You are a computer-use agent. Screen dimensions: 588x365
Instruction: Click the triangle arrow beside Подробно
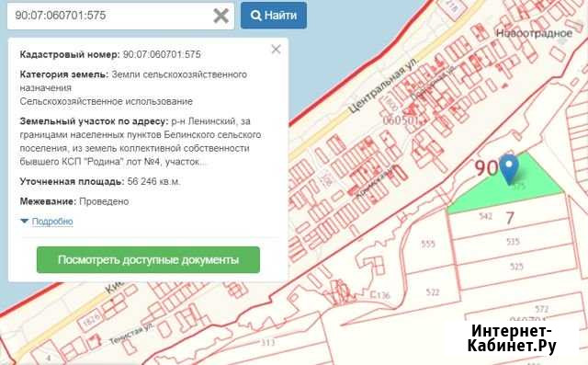point(25,221)
